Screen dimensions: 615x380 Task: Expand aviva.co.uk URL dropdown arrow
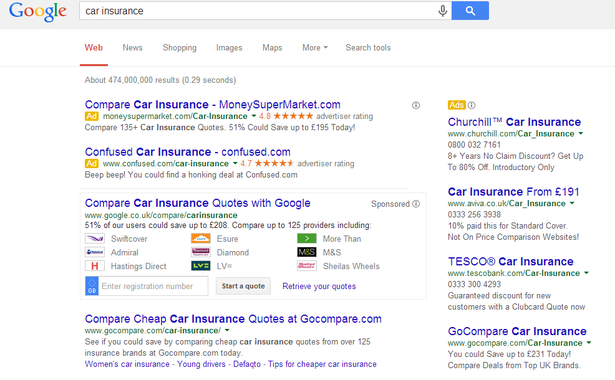tap(572, 204)
